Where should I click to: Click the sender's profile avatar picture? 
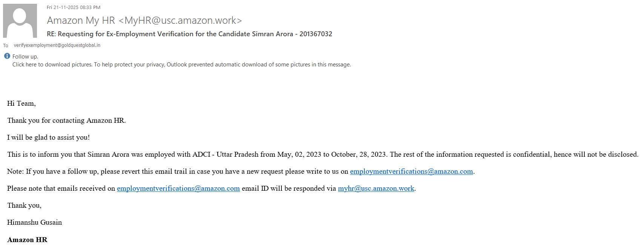20,21
